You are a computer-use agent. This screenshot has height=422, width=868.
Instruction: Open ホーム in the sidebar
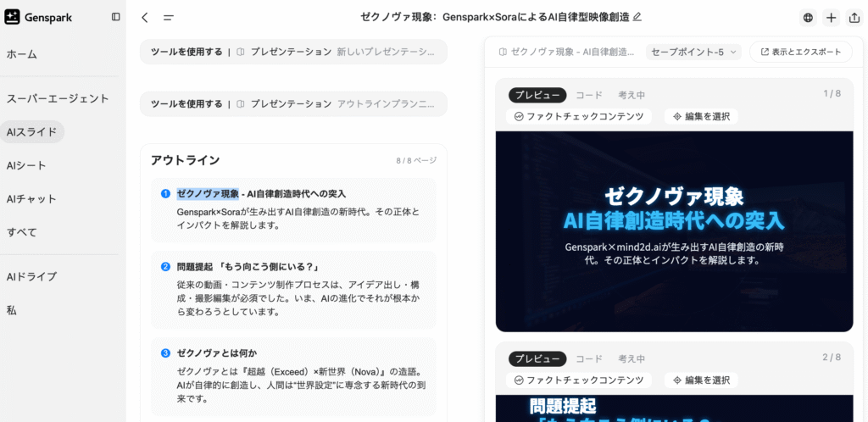pyautogui.click(x=21, y=54)
